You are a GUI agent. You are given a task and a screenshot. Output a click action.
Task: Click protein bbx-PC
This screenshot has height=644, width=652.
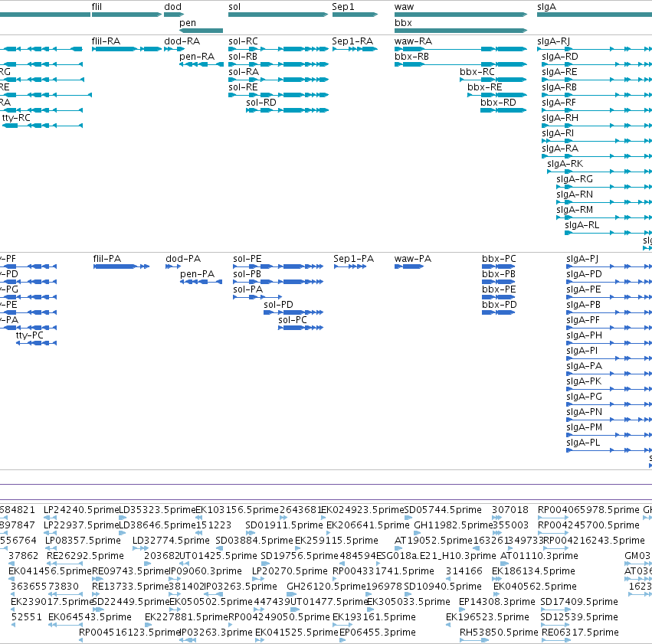(499, 266)
